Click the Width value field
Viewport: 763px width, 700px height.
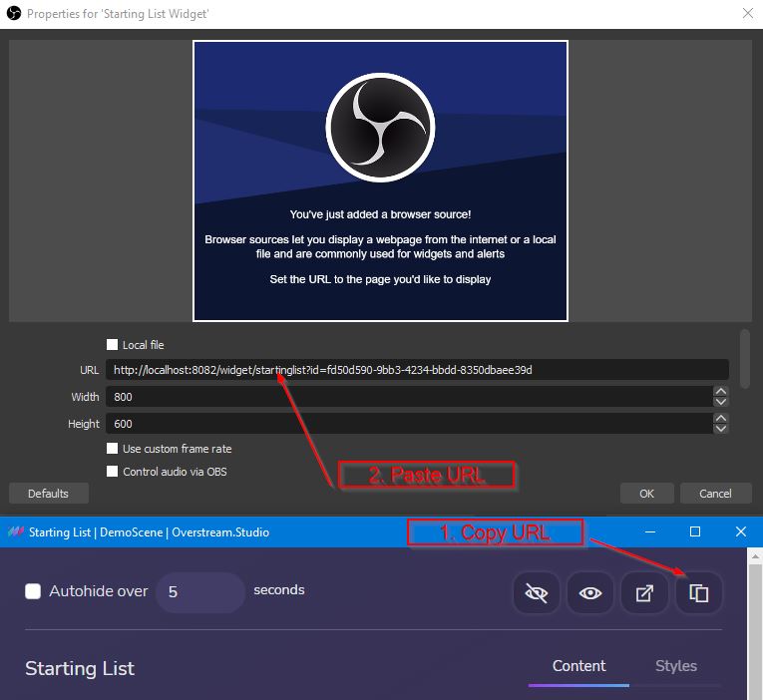pyautogui.click(x=409, y=397)
